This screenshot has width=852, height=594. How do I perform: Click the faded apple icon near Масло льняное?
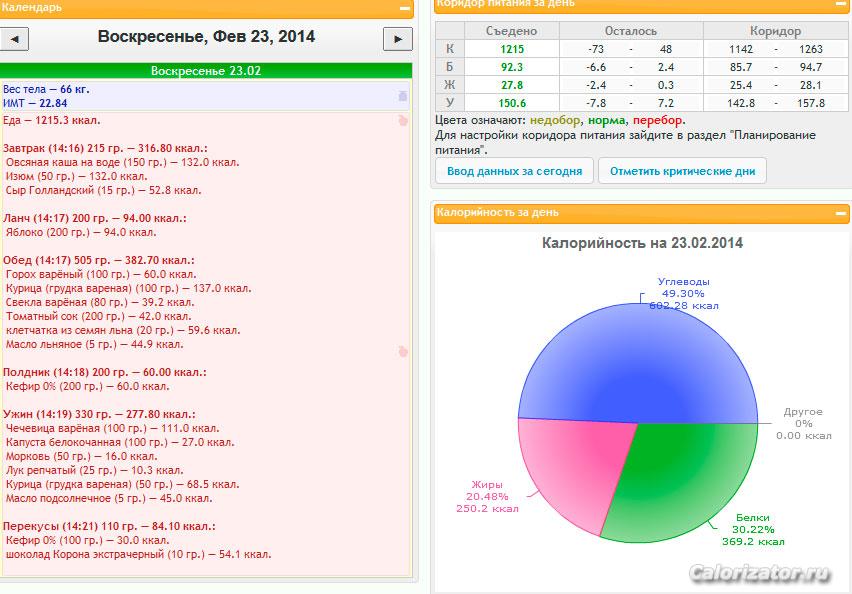tap(403, 351)
